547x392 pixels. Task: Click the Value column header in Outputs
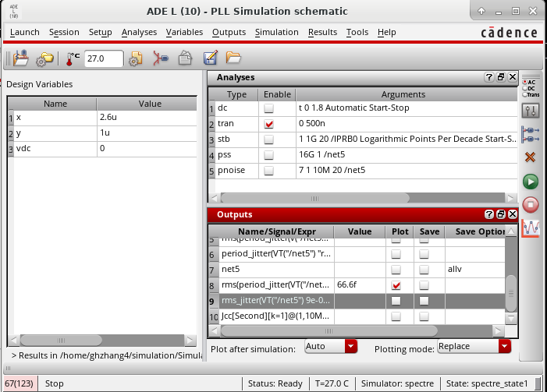point(360,231)
